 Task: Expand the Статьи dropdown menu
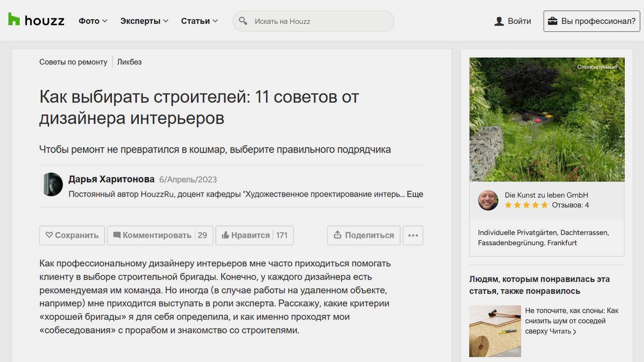click(x=199, y=21)
